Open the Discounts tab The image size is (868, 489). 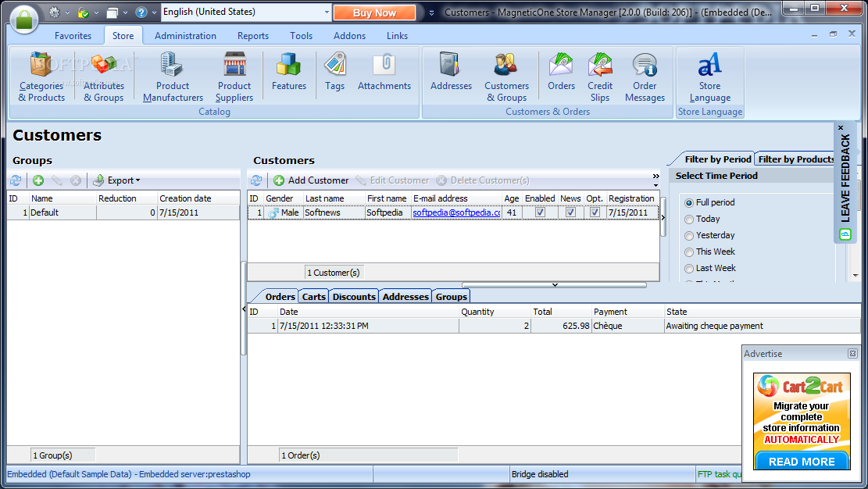(x=354, y=296)
